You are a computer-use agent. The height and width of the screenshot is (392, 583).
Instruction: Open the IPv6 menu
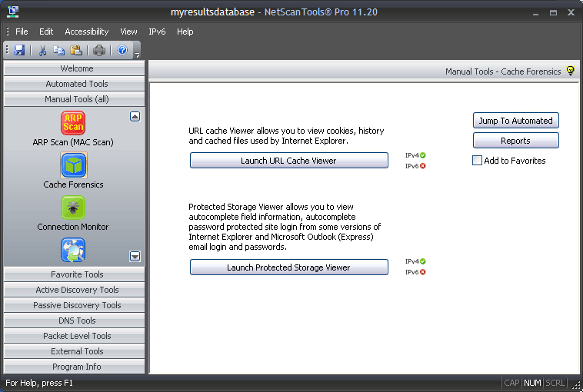(x=157, y=32)
